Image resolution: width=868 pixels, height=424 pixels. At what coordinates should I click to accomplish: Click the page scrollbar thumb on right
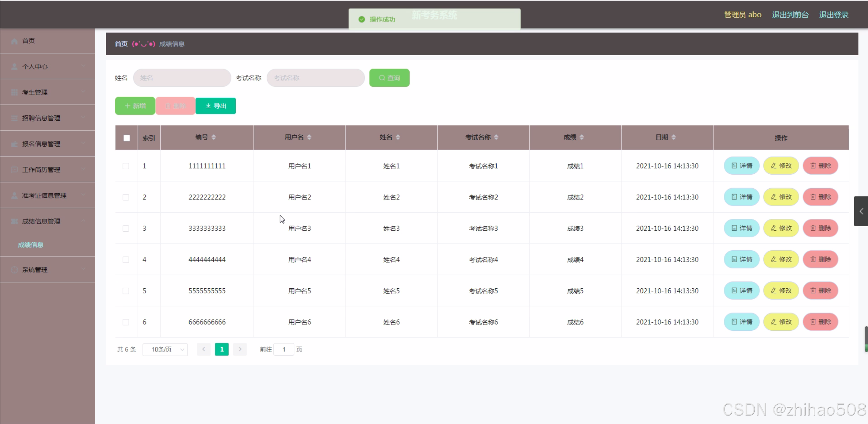tap(866, 339)
